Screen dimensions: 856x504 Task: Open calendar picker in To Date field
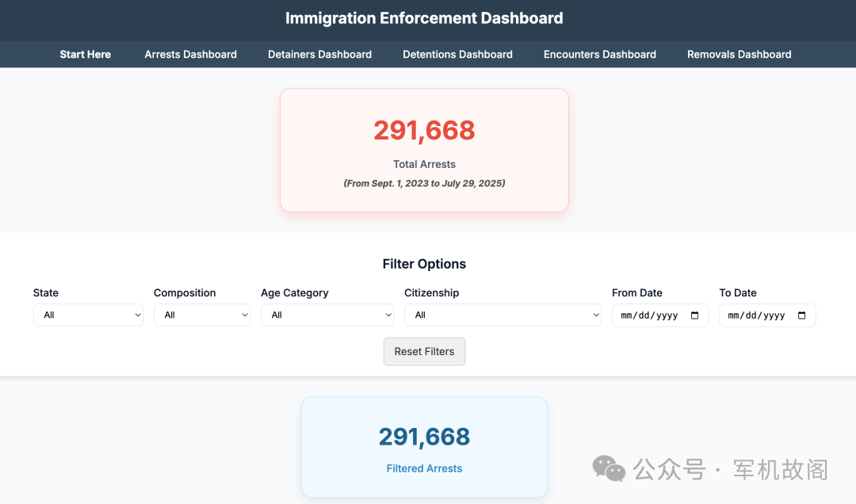(x=802, y=315)
